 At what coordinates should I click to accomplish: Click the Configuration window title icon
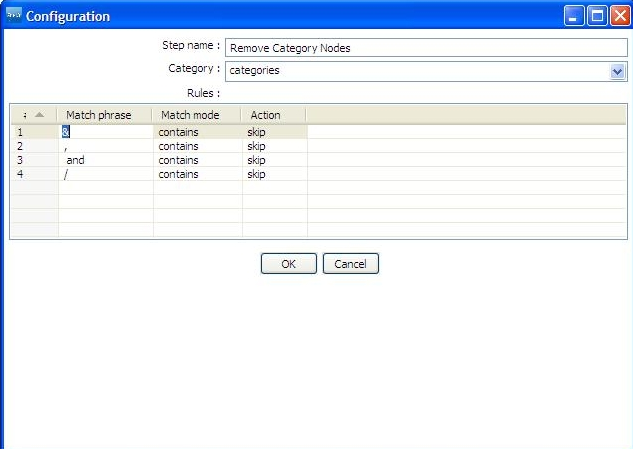click(14, 16)
